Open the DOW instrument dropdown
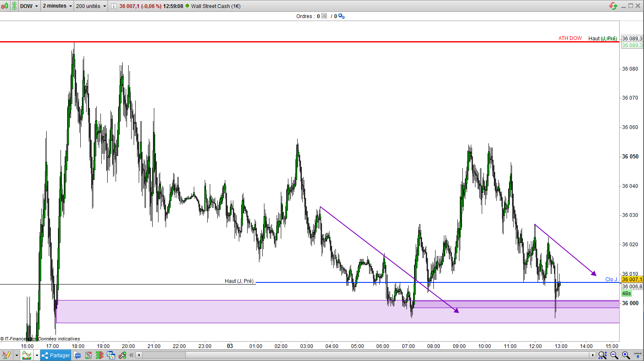The height and width of the screenshot is (361, 644). click(x=29, y=6)
